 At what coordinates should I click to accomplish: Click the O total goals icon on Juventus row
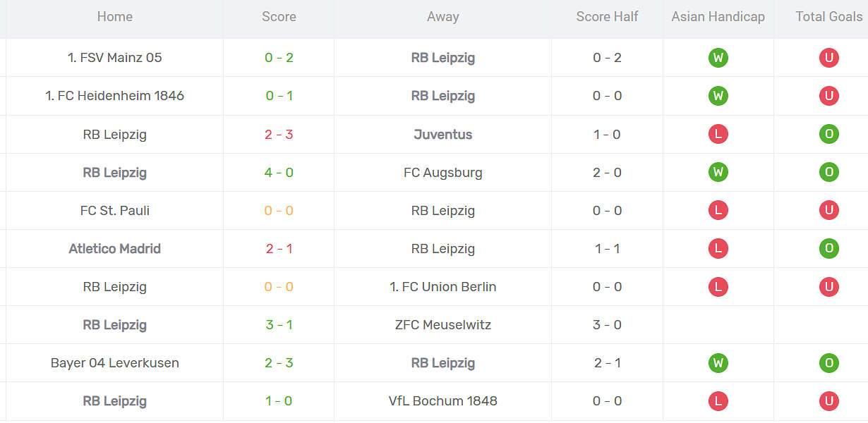[828, 134]
